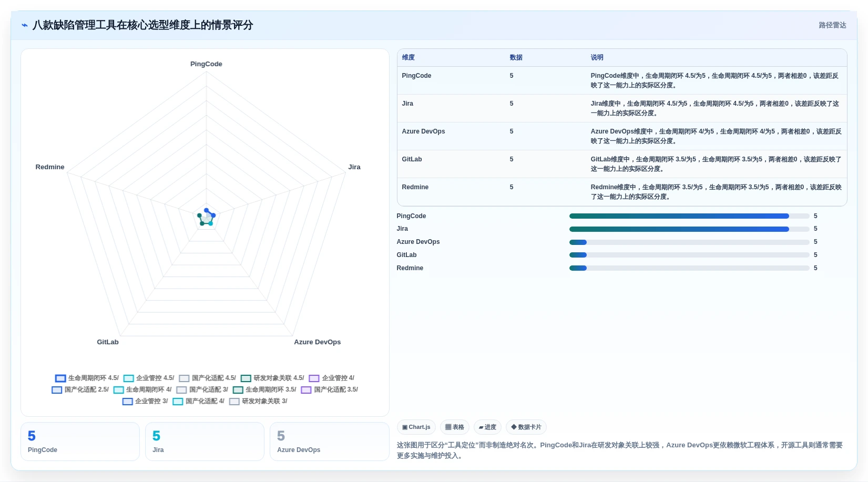Switch to the 数据卡片 tab

pyautogui.click(x=526, y=427)
